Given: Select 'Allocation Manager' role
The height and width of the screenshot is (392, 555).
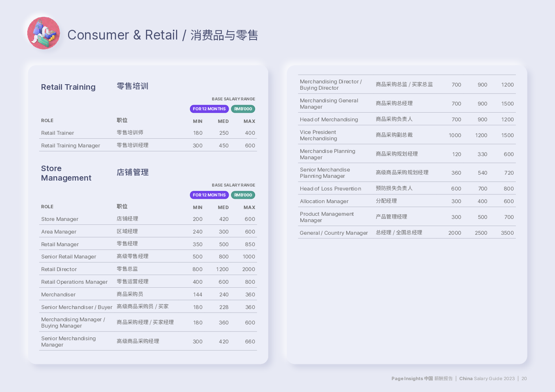Looking at the screenshot, I should click(x=324, y=201).
